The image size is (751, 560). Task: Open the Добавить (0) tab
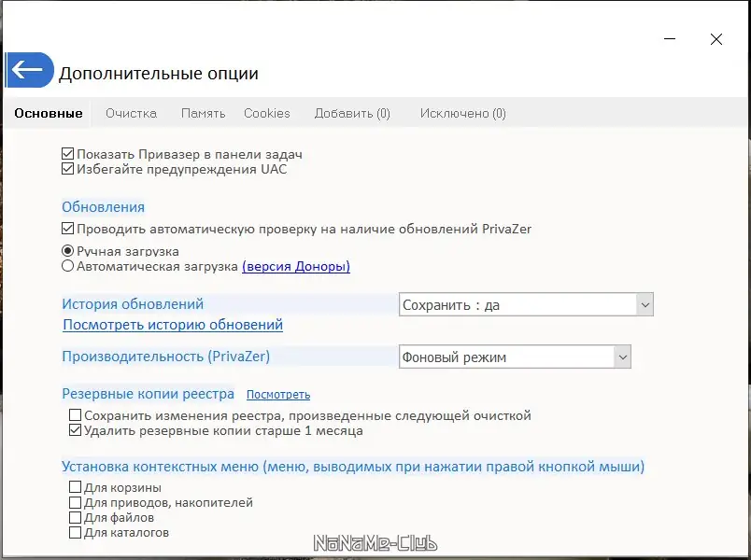point(352,114)
